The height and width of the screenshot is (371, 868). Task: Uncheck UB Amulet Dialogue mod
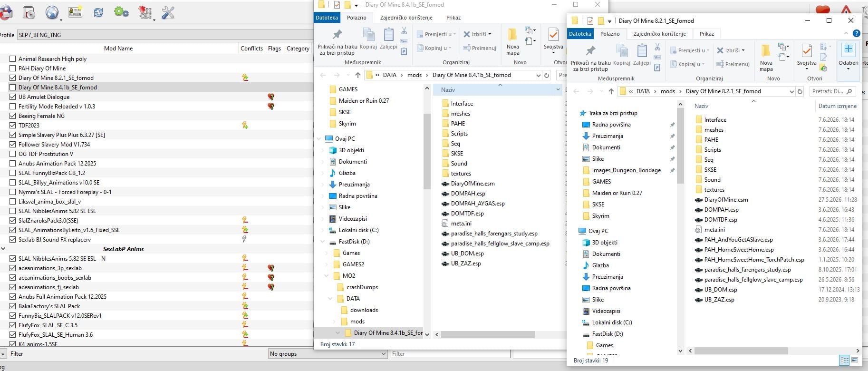(x=13, y=97)
